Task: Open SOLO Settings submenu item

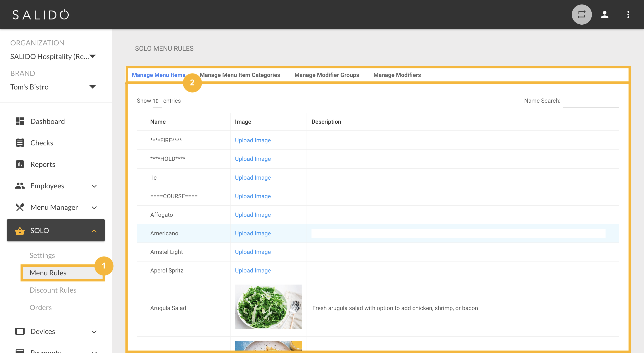Action: pos(42,255)
